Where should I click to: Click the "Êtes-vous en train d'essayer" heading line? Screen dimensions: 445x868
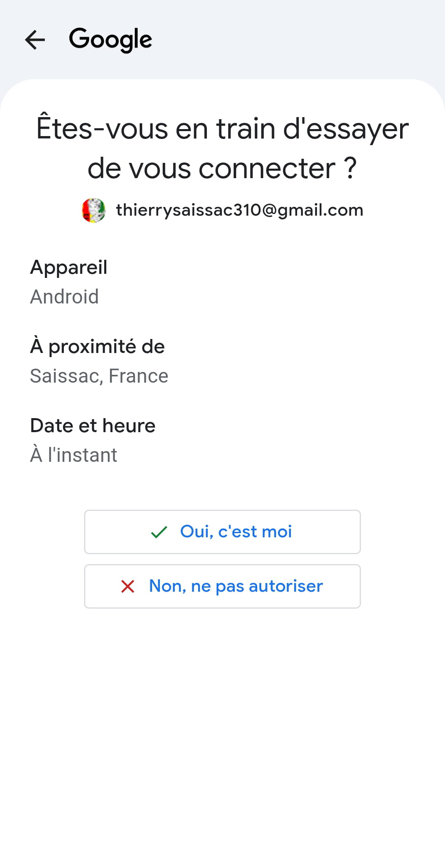[x=222, y=129]
